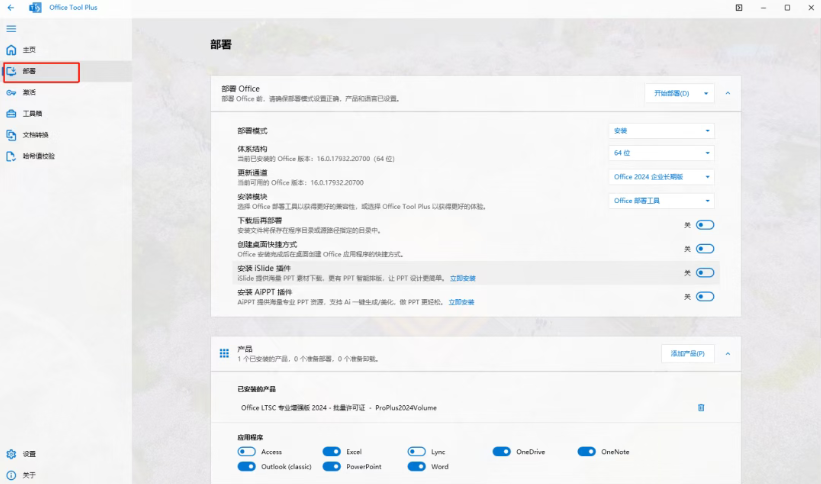Collapse the 产品 section
Screen dimensions: 821x484
[x=728, y=354]
